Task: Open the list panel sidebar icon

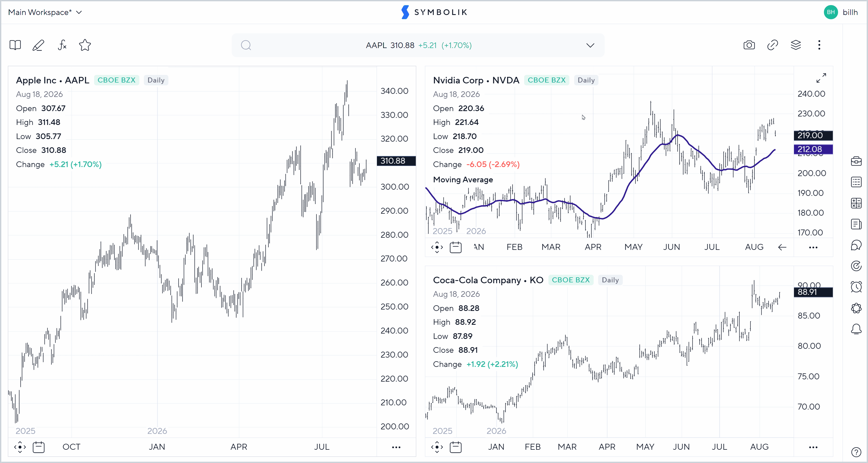Action: coord(856,182)
